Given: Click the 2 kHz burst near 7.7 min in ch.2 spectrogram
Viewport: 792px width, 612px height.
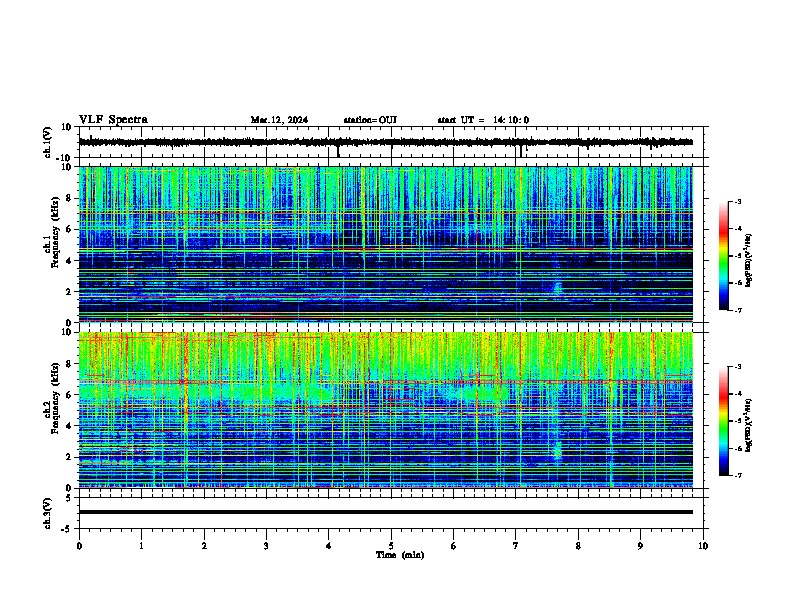Looking at the screenshot, I should tap(558, 450).
